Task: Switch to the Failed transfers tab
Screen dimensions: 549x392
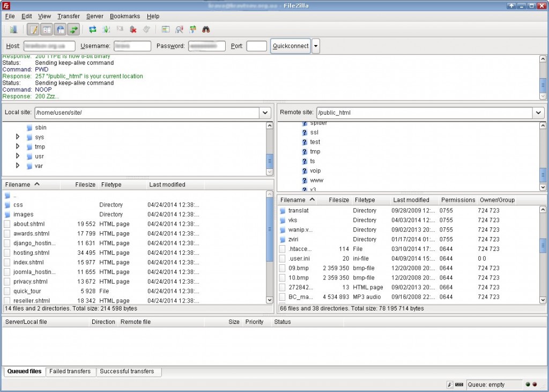Action: click(x=70, y=371)
